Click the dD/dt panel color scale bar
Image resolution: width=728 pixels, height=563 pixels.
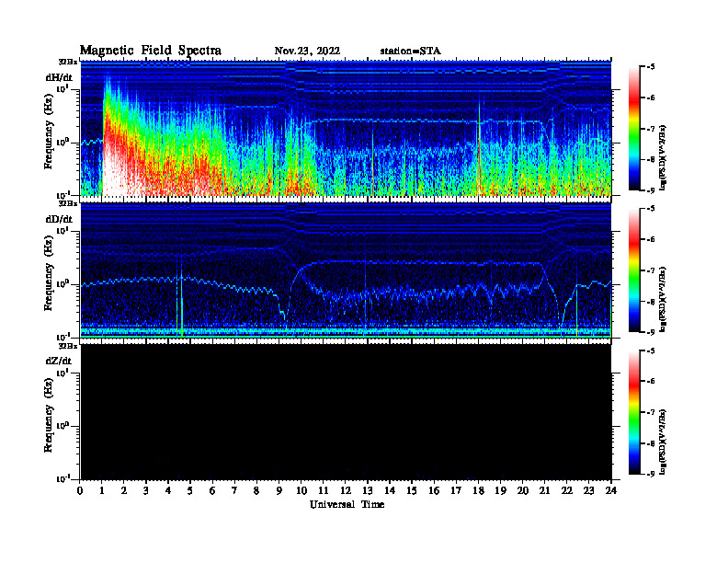point(634,270)
